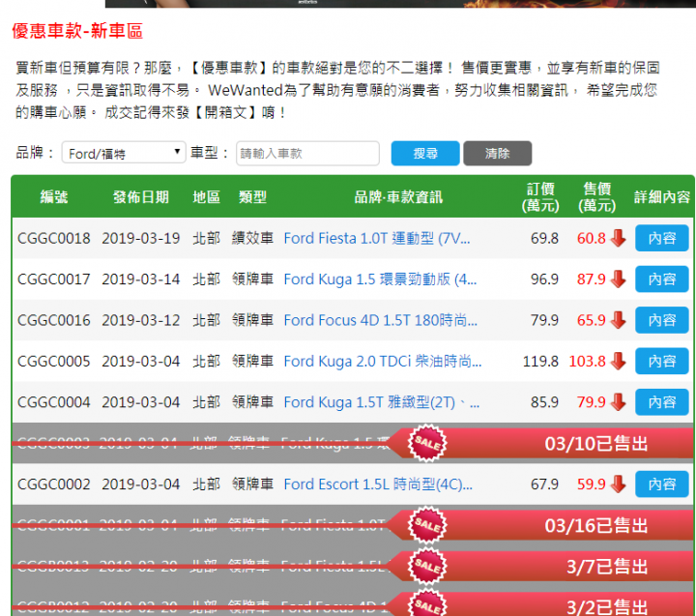Open 內容 details for CGGC0018
696x616 pixels.
pyautogui.click(x=662, y=238)
